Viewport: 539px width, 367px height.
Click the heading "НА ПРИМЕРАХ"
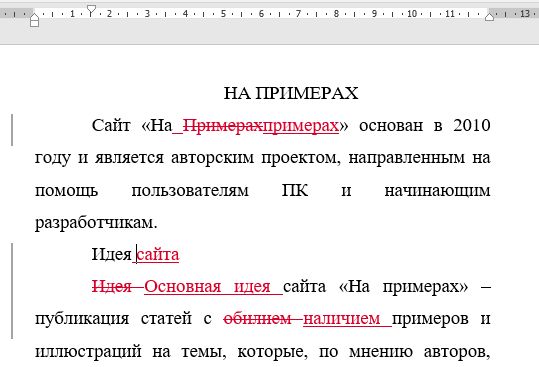pyautogui.click(x=291, y=93)
